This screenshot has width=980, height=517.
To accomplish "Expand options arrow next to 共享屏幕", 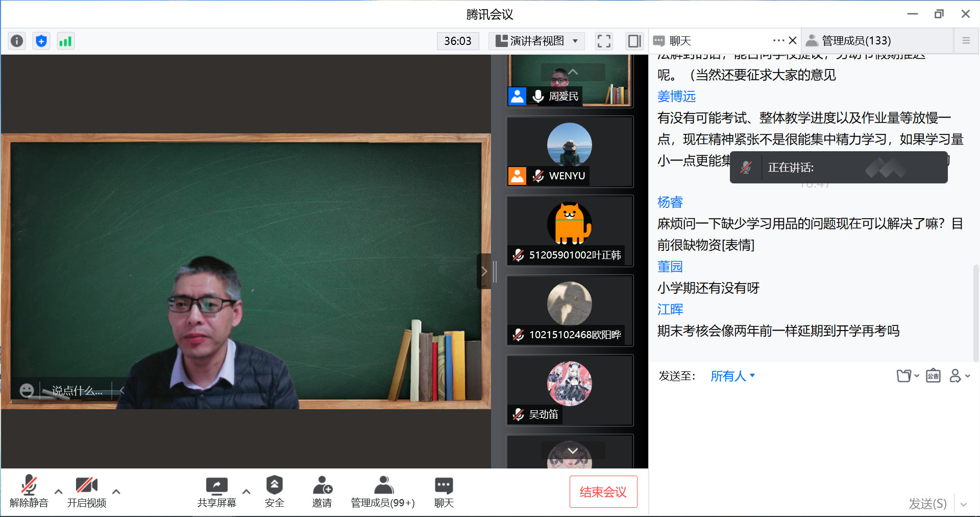I will (x=247, y=492).
